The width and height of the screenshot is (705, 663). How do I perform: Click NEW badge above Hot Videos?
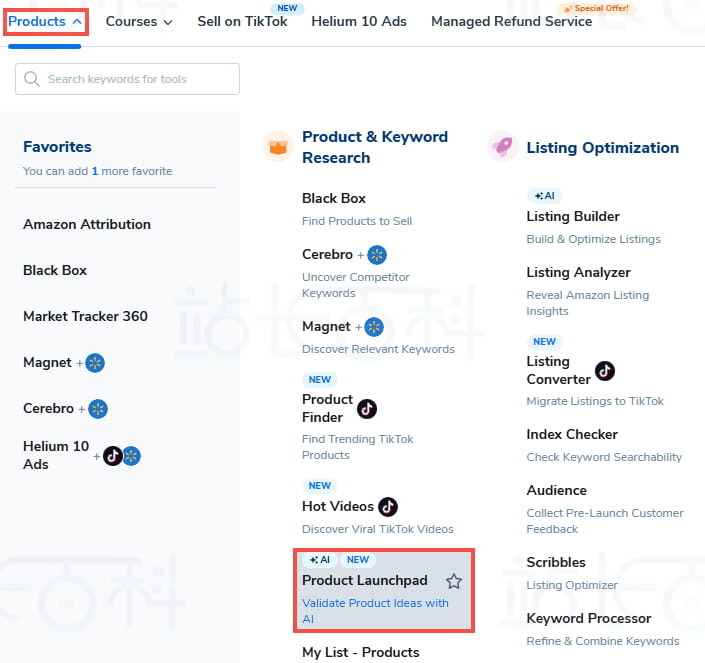pyautogui.click(x=320, y=486)
